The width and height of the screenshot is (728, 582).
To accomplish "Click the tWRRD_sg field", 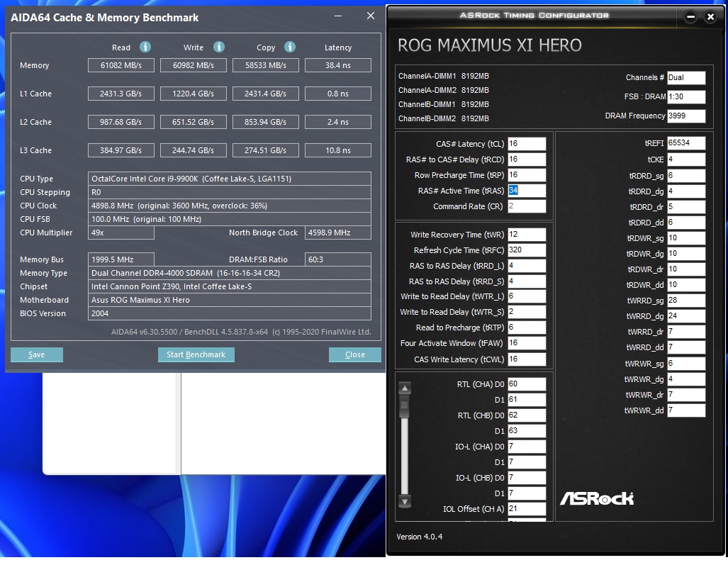I will tap(686, 301).
